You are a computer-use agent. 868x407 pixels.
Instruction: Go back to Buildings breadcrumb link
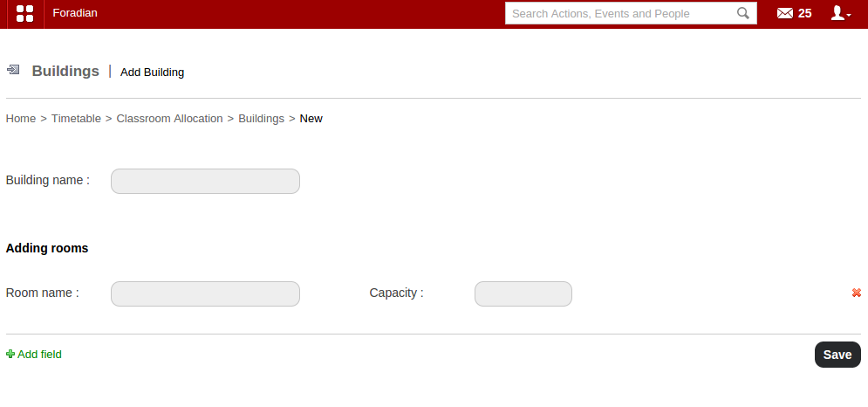[x=261, y=119]
